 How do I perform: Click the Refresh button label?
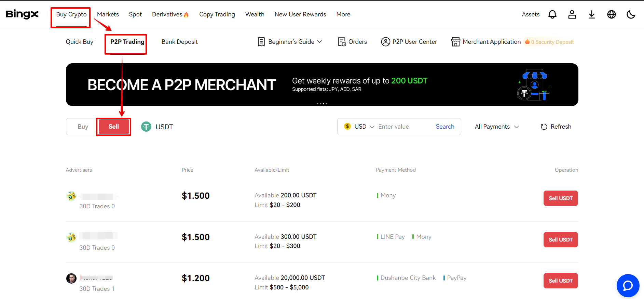[561, 127]
